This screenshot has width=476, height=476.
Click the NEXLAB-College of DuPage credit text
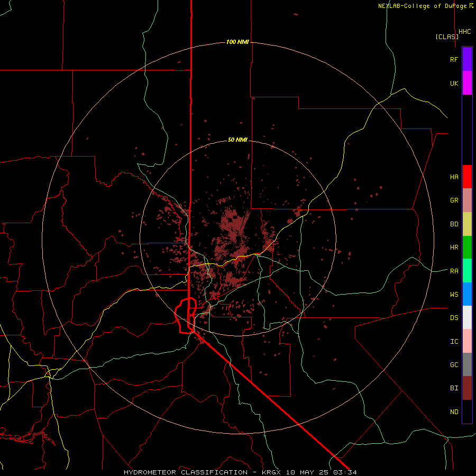tap(422, 6)
